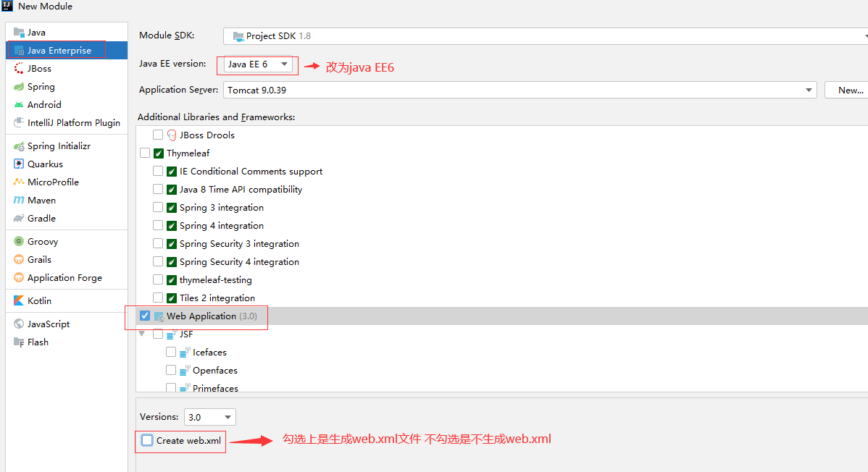Check the Primefaces checkbox

pyautogui.click(x=171, y=387)
